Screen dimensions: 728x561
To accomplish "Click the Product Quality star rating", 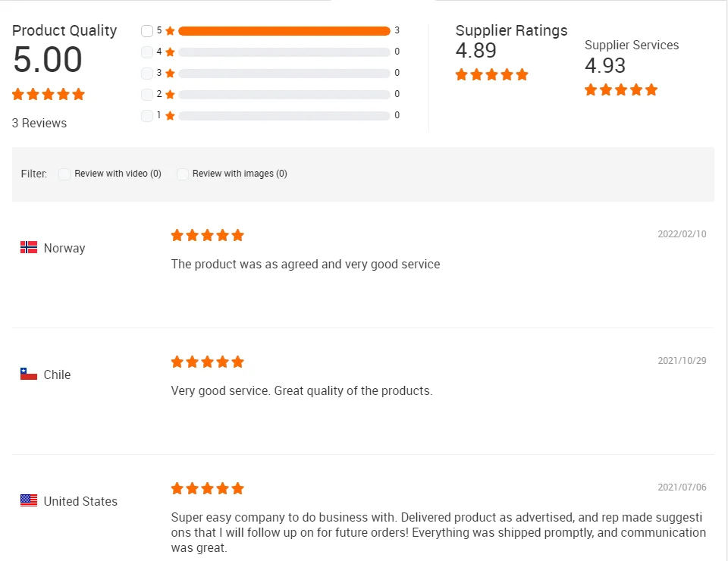I will (x=48, y=95).
